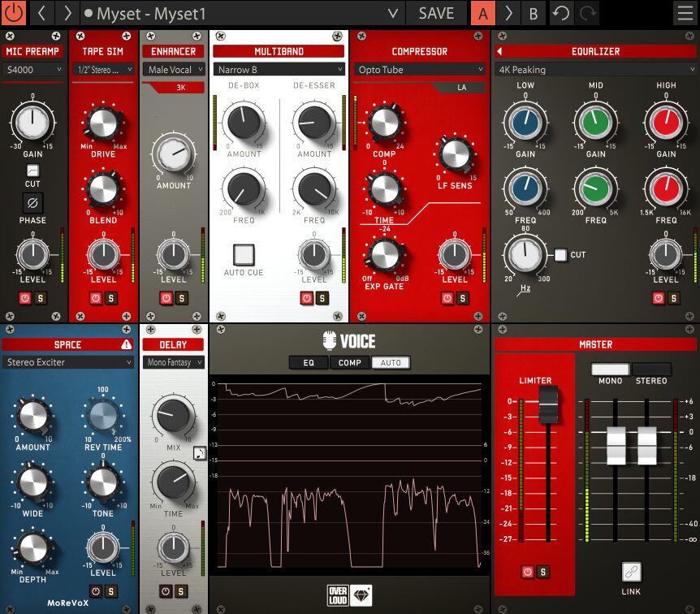Expand the Stereo Exciter preset dropdown
The width and height of the screenshot is (700, 614).
(x=67, y=362)
